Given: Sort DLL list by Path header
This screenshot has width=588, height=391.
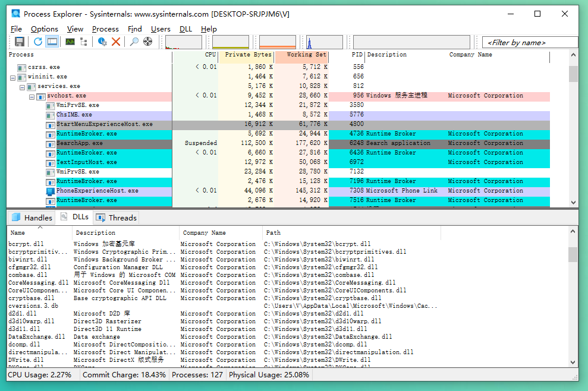Looking at the screenshot, I should pos(351,233).
